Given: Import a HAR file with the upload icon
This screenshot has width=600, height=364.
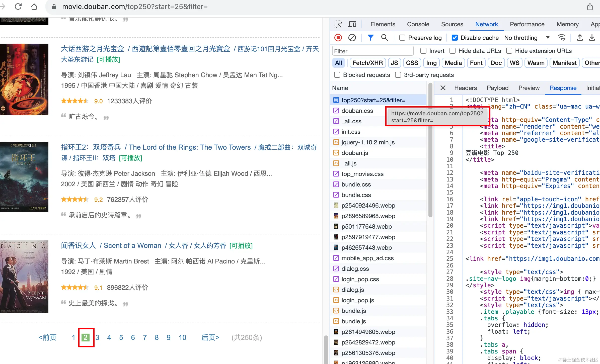Looking at the screenshot, I should [580, 38].
